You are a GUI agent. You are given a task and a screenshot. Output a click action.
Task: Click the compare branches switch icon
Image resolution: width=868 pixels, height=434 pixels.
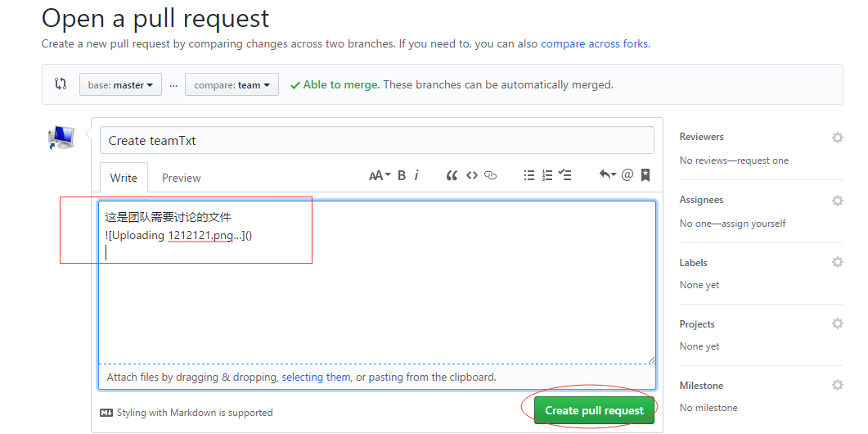[x=61, y=84]
